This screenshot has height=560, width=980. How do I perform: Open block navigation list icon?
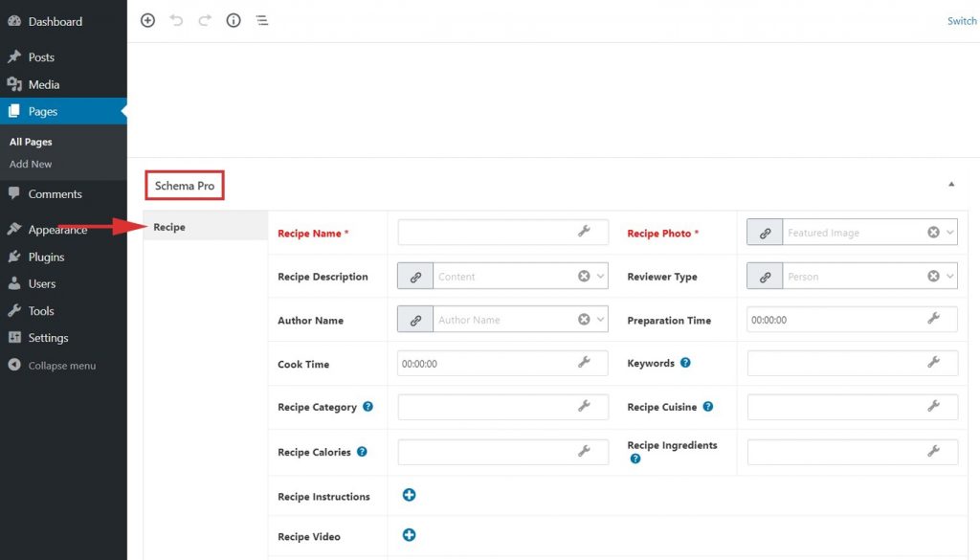261,20
